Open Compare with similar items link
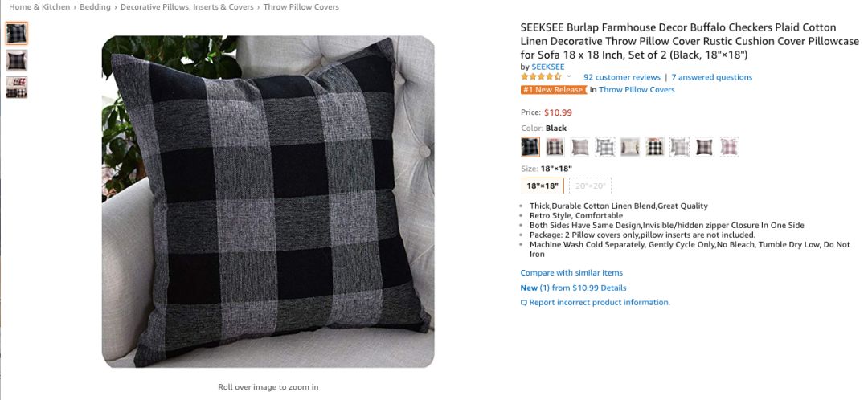Screen dimensions: 868x400 [x=571, y=273]
